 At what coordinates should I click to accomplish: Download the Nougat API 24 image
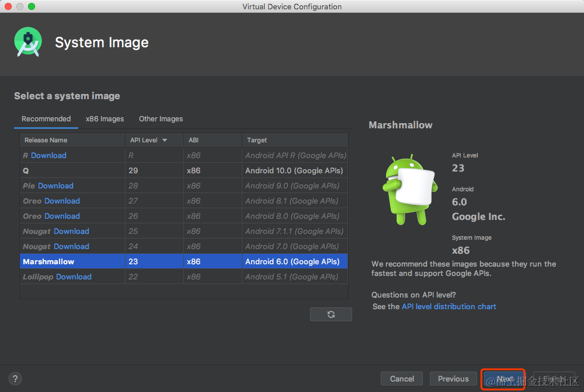71,247
